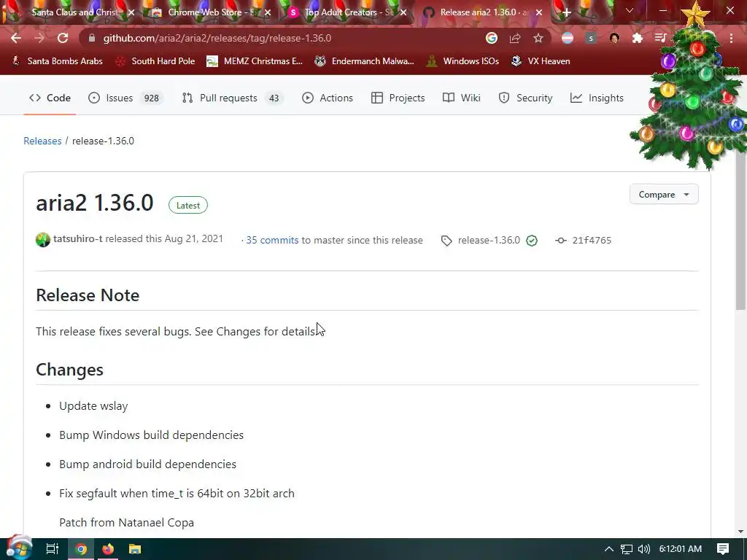
Task: Go back to the previous page
Action: point(16,38)
